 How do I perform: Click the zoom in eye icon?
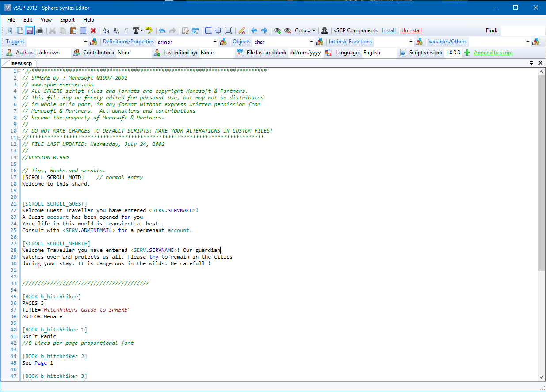click(x=277, y=30)
